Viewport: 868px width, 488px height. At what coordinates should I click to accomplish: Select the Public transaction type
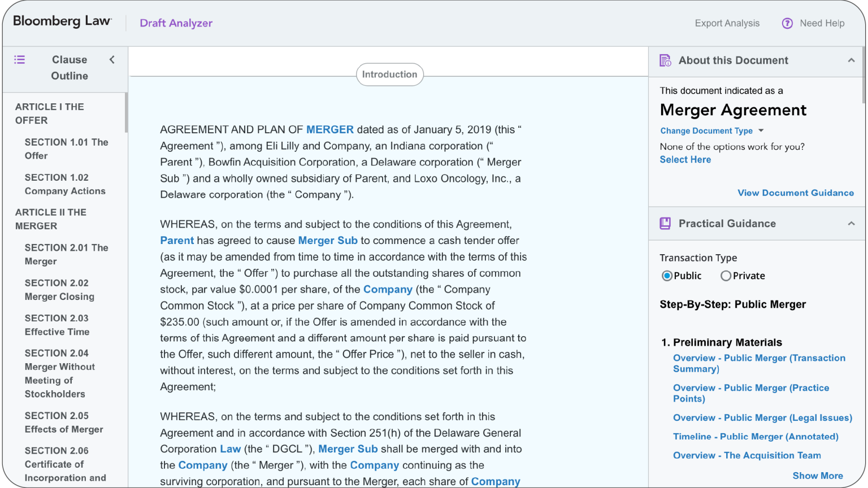667,276
